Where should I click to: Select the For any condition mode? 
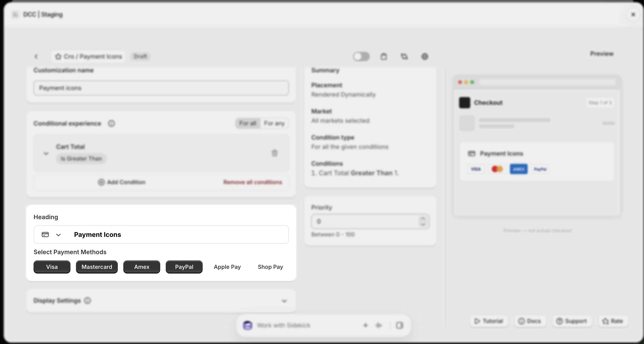[274, 123]
